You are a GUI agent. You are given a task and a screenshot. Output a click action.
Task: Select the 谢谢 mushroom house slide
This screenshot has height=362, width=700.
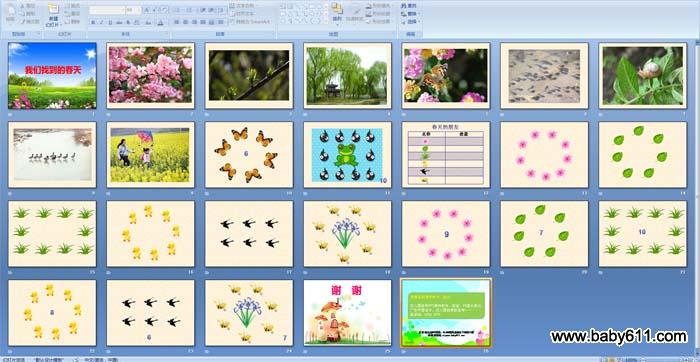coord(347,313)
